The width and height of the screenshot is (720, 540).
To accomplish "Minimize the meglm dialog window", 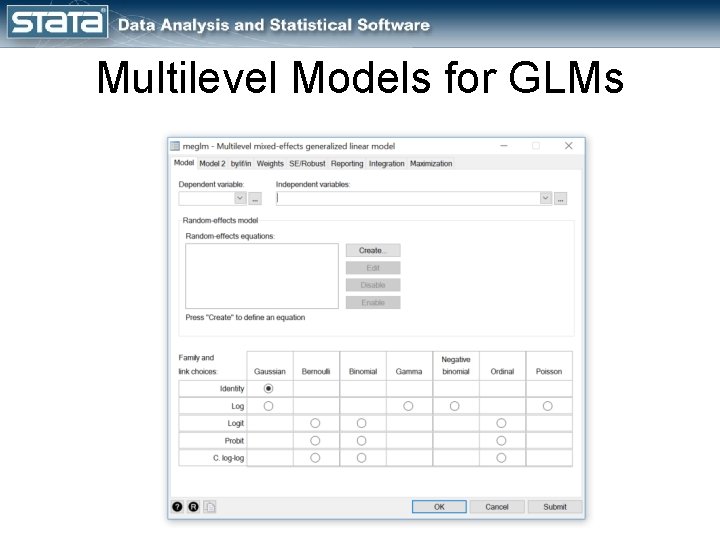I will click(x=504, y=146).
